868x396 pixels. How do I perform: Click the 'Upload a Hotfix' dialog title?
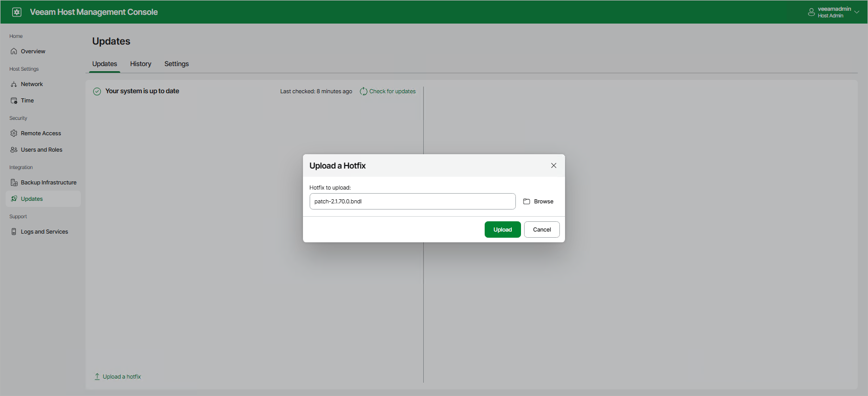[x=338, y=165]
